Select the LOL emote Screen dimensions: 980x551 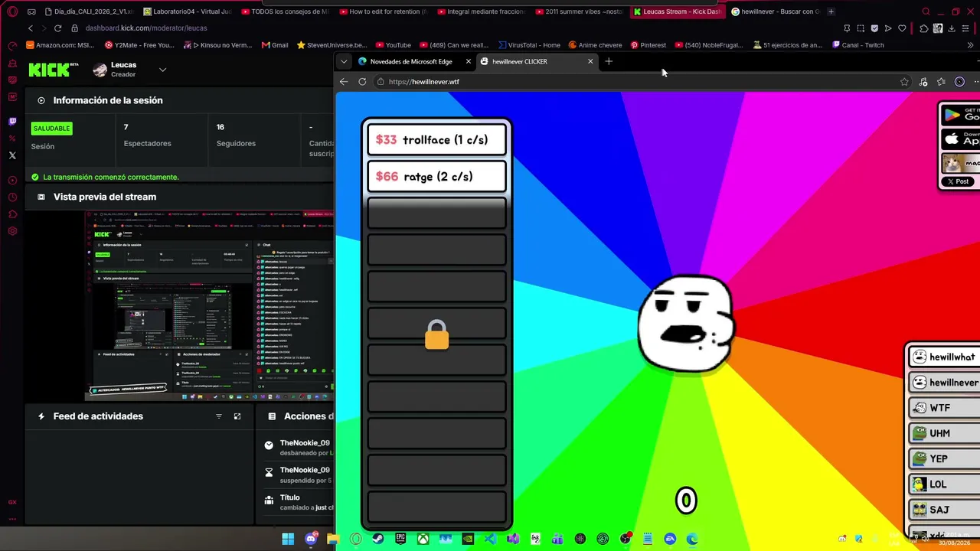point(944,484)
